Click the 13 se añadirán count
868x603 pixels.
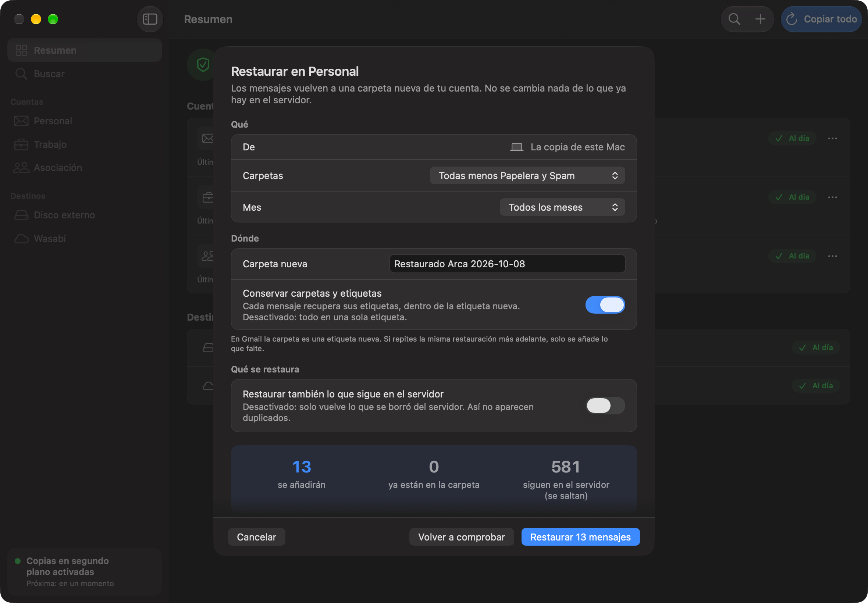[x=302, y=474]
